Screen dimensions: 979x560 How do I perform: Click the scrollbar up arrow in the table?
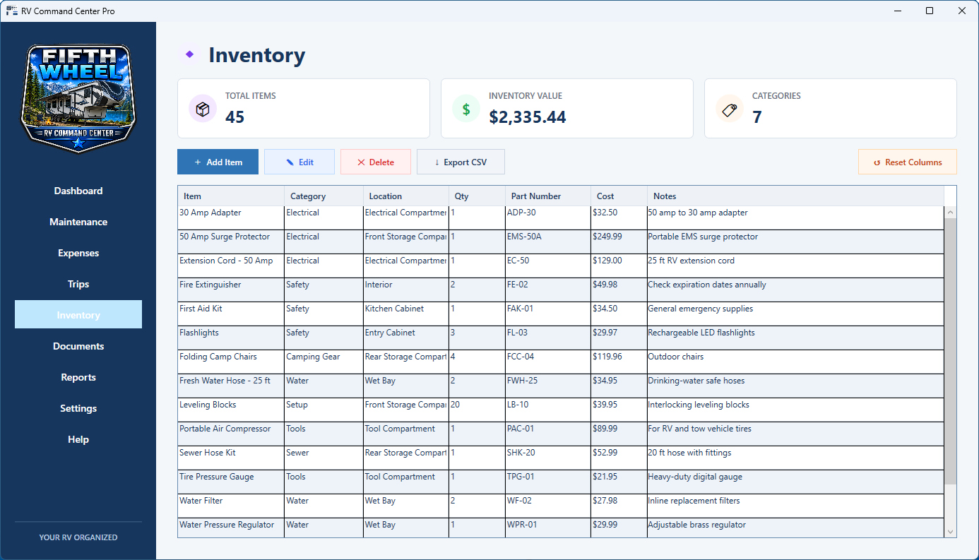coord(950,213)
